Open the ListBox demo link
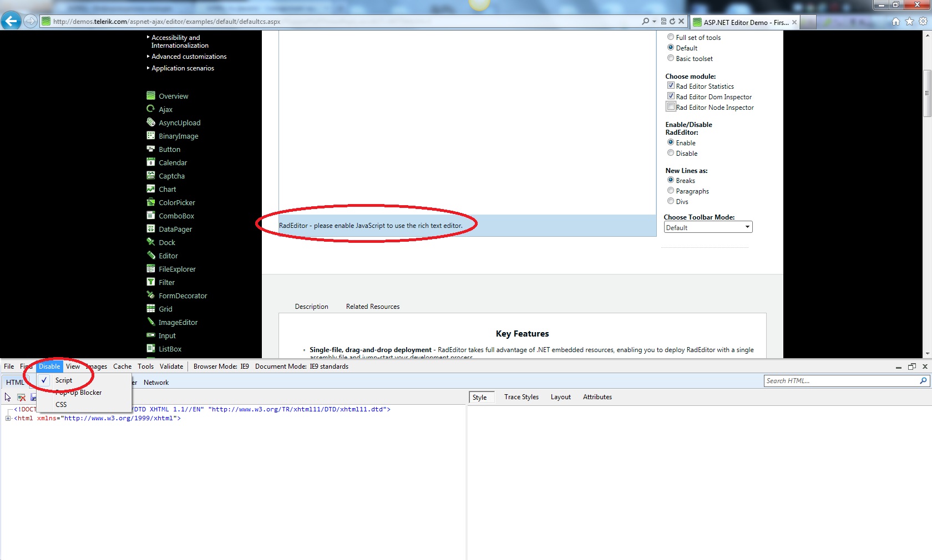This screenshot has height=560, width=932. 170,349
